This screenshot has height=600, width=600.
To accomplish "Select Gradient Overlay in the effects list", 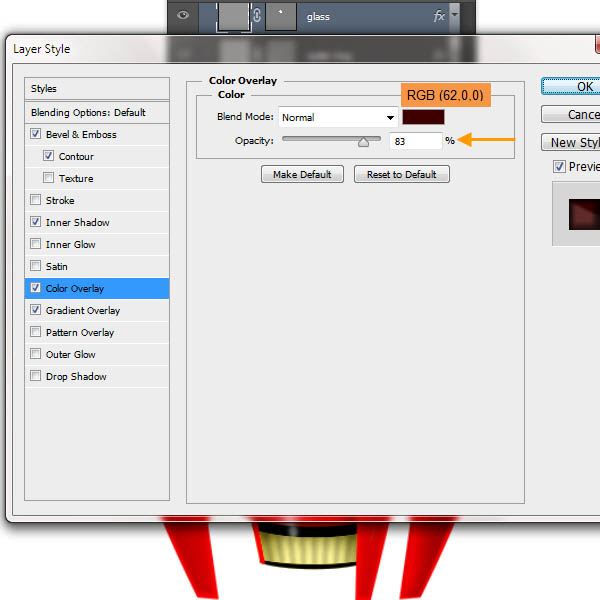I will [x=83, y=311].
